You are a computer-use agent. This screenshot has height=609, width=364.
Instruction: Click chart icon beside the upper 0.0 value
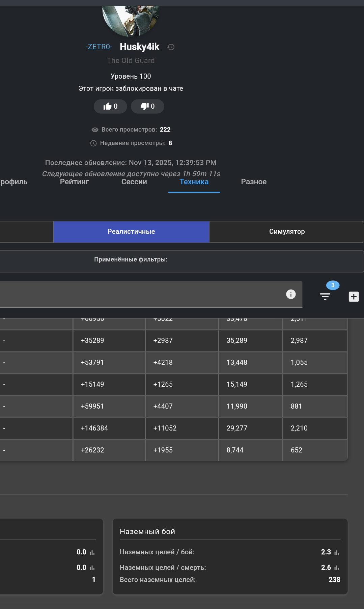point(92,552)
